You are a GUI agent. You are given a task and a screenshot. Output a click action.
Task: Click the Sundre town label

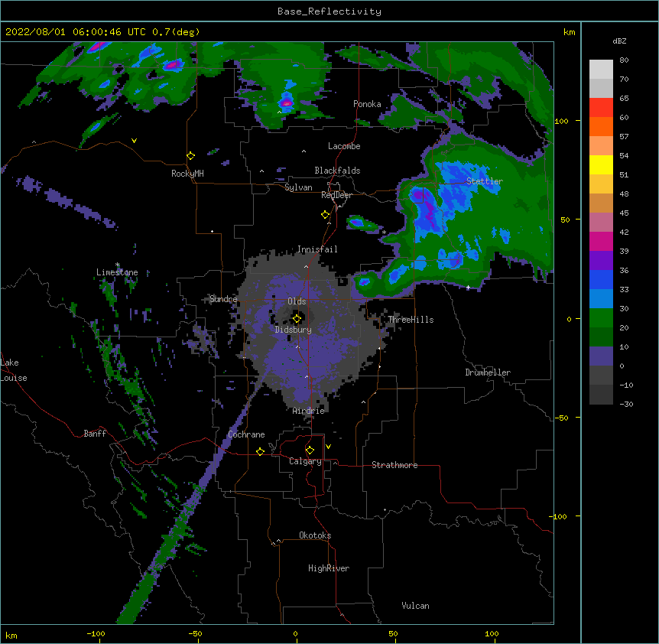coord(223,299)
